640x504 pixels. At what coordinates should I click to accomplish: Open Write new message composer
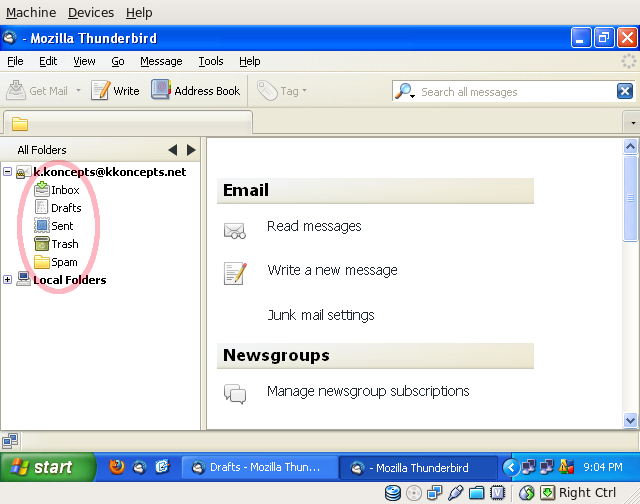click(115, 91)
